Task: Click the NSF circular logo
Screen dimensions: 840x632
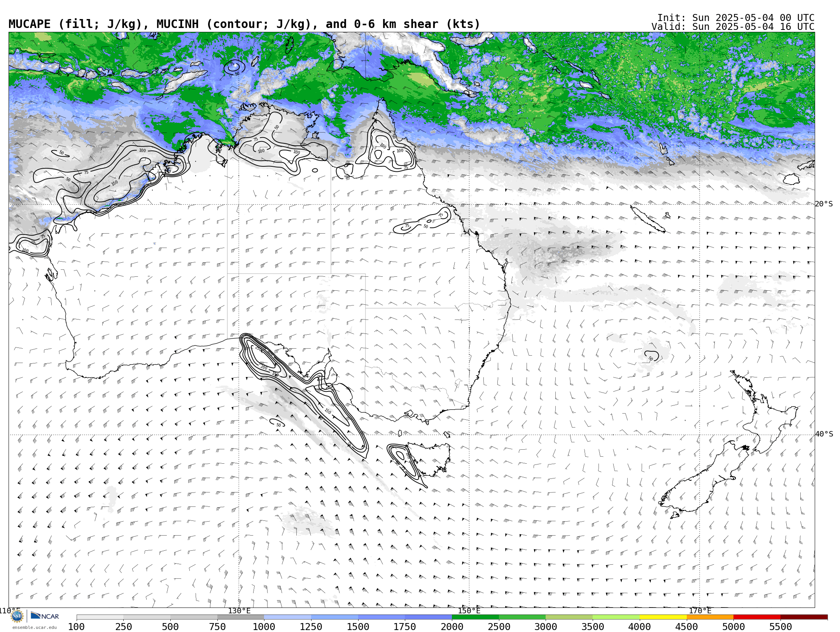Action: click(17, 616)
